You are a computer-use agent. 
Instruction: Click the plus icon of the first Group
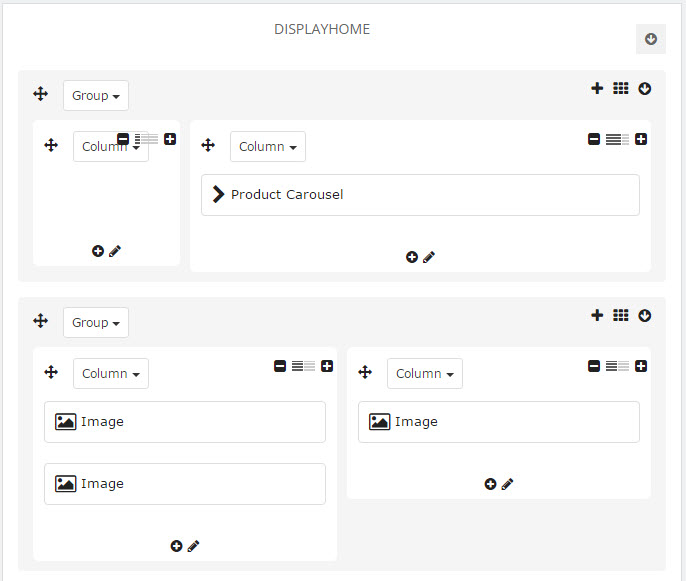597,88
